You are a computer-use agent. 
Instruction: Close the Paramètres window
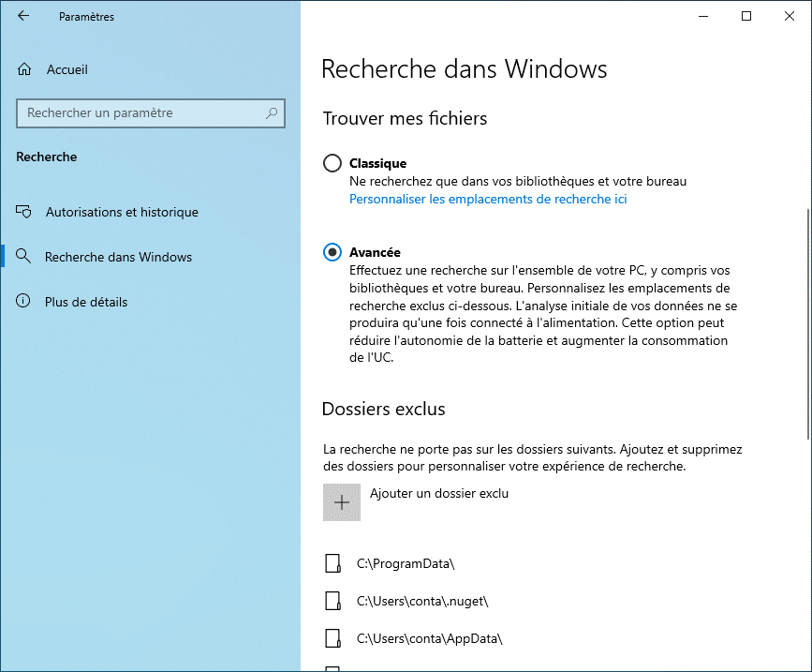(x=790, y=16)
